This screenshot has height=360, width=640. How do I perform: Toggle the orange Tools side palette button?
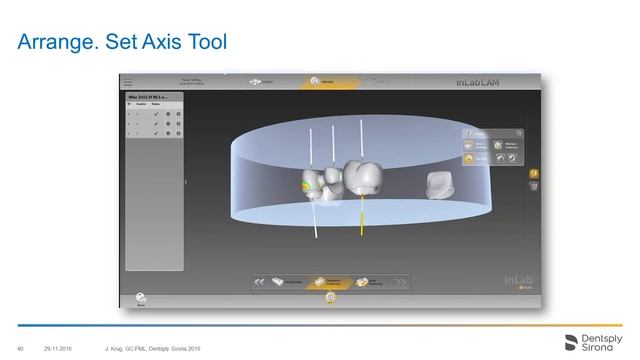pos(534,174)
